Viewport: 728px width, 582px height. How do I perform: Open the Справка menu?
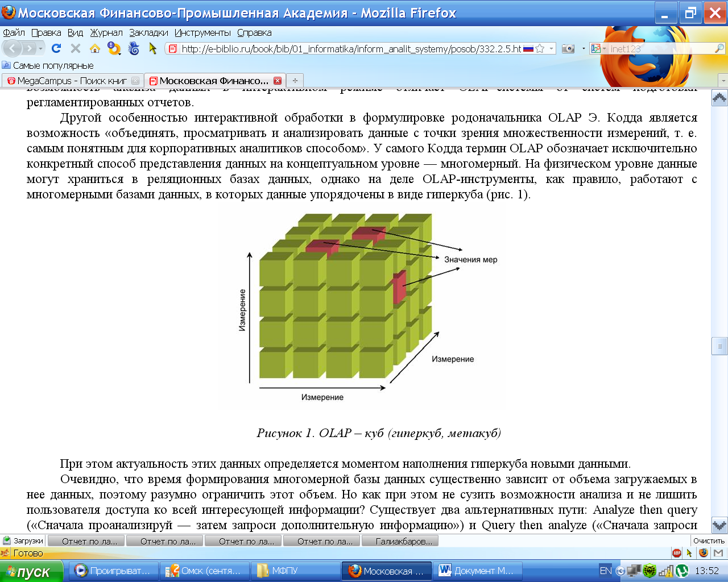click(x=254, y=32)
